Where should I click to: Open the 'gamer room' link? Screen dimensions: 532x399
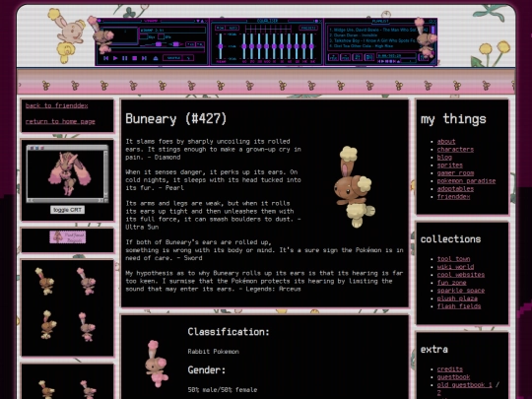[x=456, y=173]
